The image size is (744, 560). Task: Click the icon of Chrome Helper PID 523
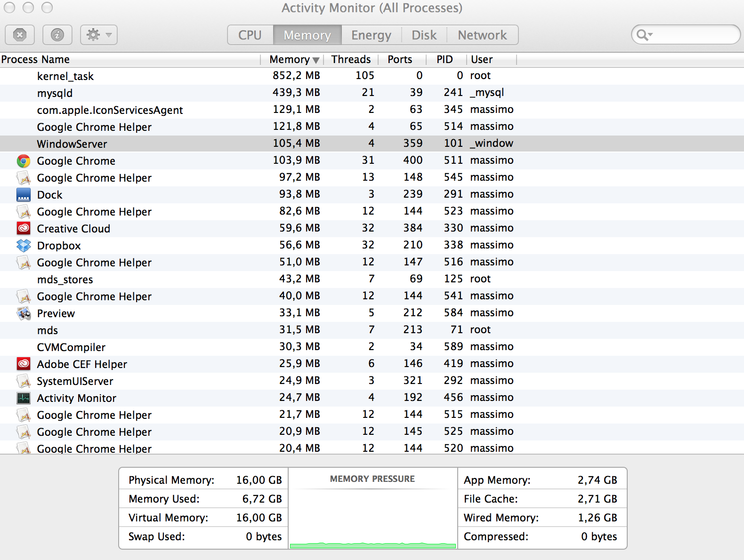click(24, 212)
